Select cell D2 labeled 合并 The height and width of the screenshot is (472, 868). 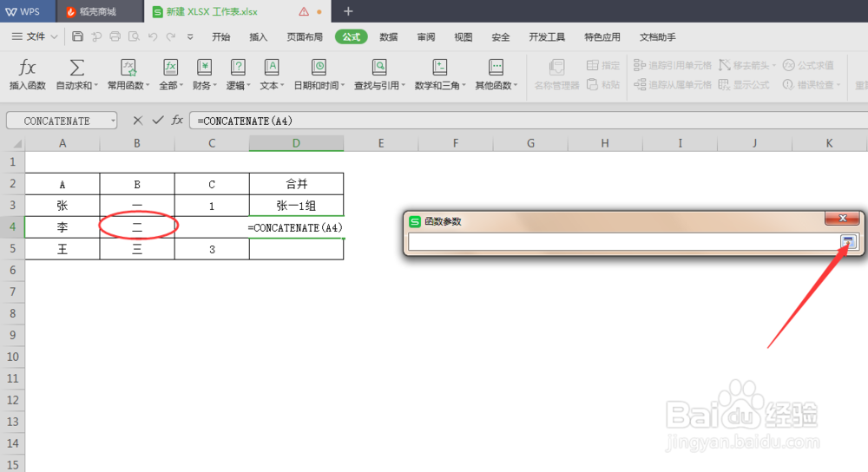[296, 184]
